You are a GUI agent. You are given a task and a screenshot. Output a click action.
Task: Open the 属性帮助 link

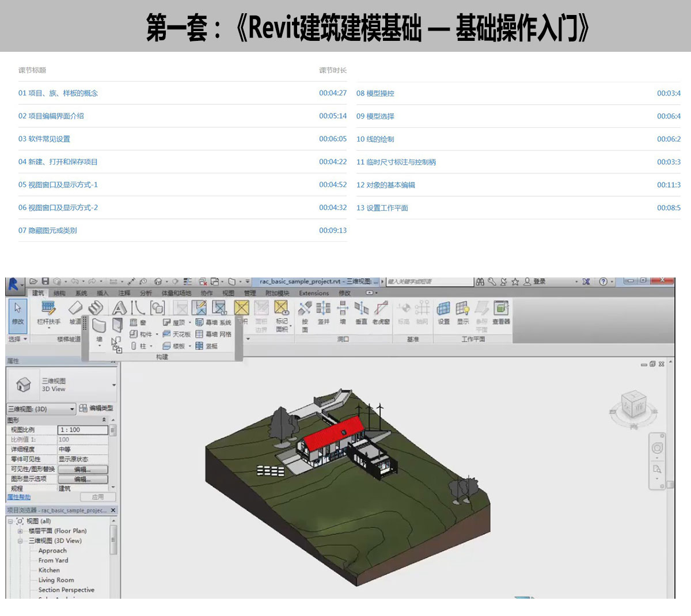click(19, 497)
